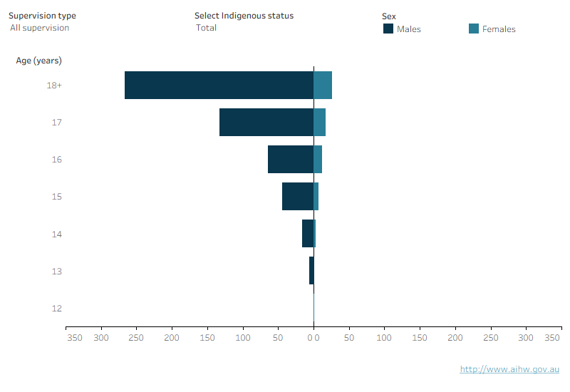
Task: Click the Sex legend title
Action: point(388,16)
